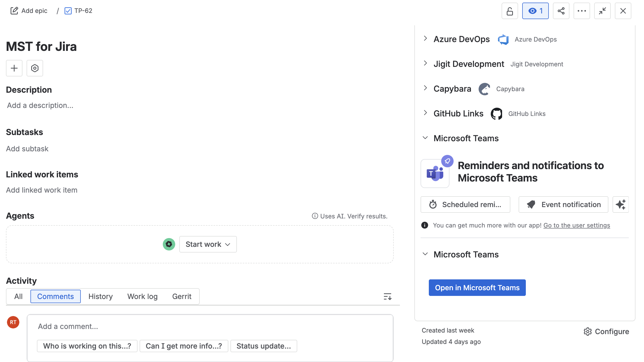Switch to the Work log tab
This screenshot has height=362, width=644.
click(x=142, y=296)
